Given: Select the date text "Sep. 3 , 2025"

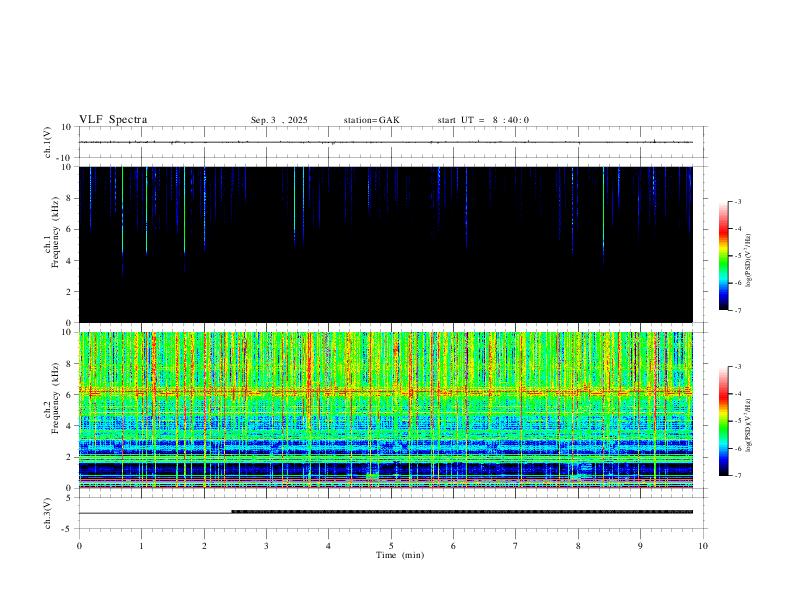Looking at the screenshot, I should (x=279, y=120).
